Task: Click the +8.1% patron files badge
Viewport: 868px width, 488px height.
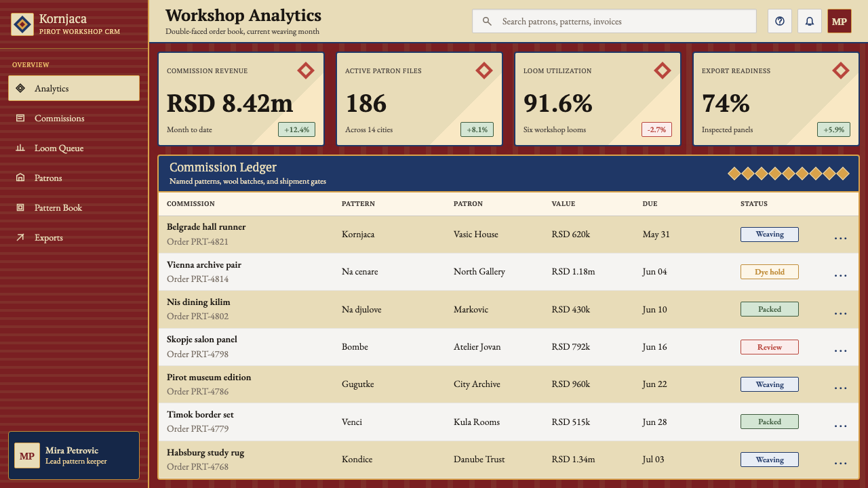Action: [x=477, y=129]
